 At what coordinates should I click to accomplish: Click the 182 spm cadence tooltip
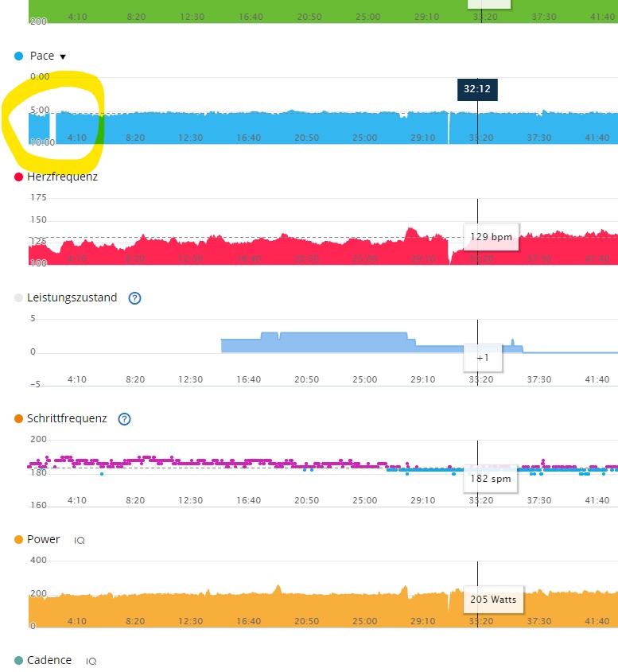pyautogui.click(x=490, y=479)
